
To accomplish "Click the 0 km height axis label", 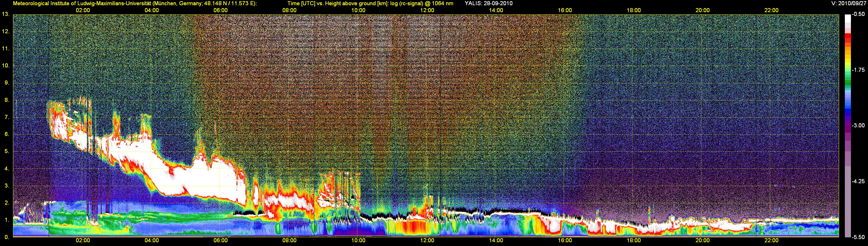I will point(7,237).
